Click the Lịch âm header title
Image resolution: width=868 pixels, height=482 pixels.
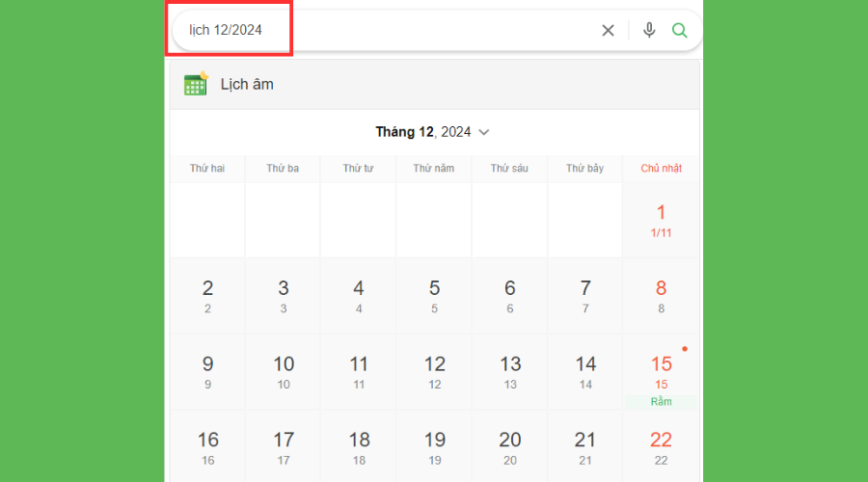[x=247, y=84]
